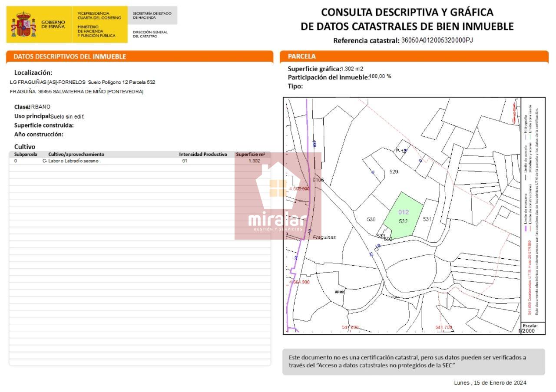The width and height of the screenshot is (556, 392).
Task: Select cadastral reference 36050A012005320000PJ
Action: [x=437, y=40]
